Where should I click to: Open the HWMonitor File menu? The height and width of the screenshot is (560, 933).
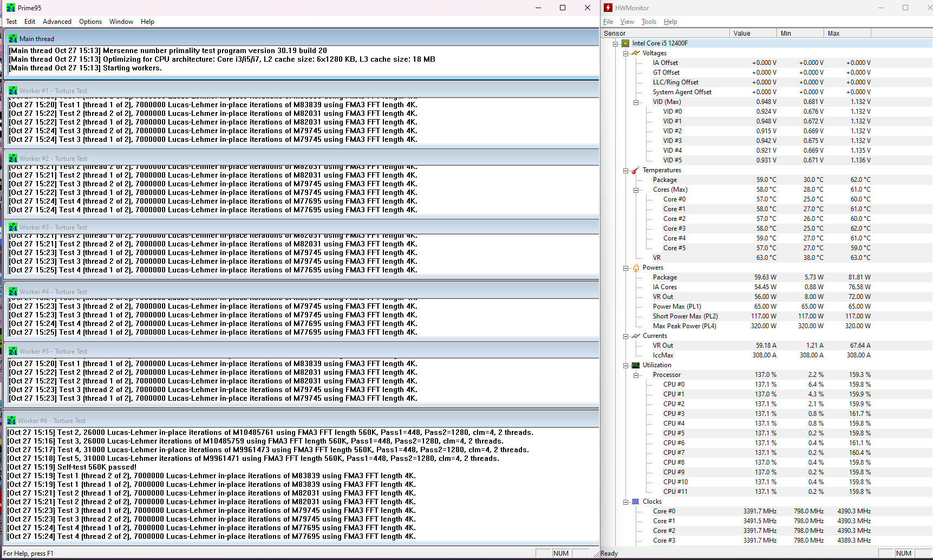click(608, 22)
